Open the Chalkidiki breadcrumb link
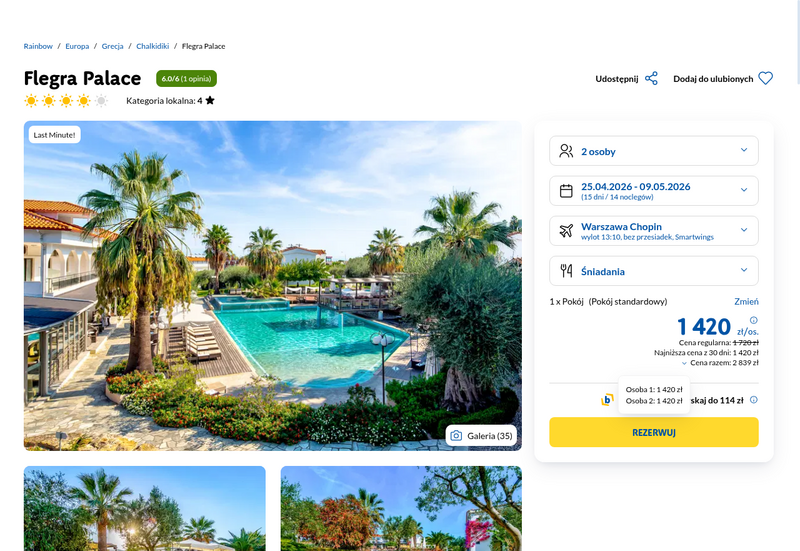The width and height of the screenshot is (800, 551). pyautogui.click(x=153, y=46)
